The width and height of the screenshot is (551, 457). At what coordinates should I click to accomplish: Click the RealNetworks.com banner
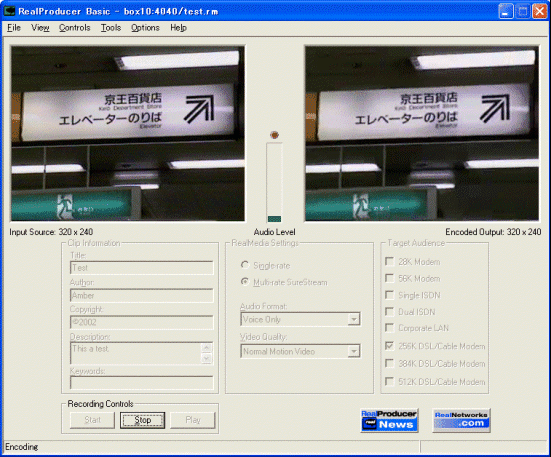(461, 420)
